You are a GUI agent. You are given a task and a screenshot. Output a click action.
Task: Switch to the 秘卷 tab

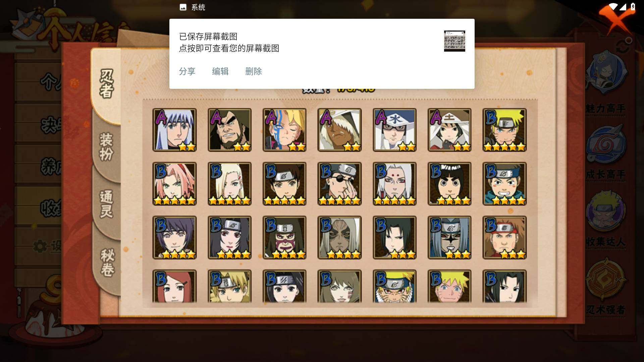[x=107, y=262]
